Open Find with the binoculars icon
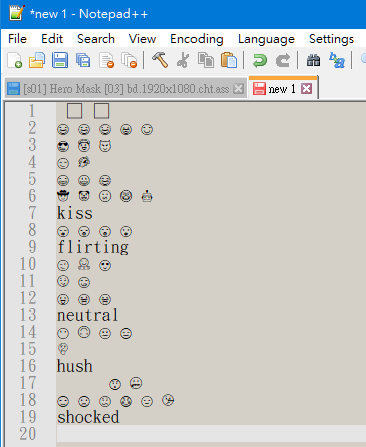366x447 pixels. click(x=313, y=61)
